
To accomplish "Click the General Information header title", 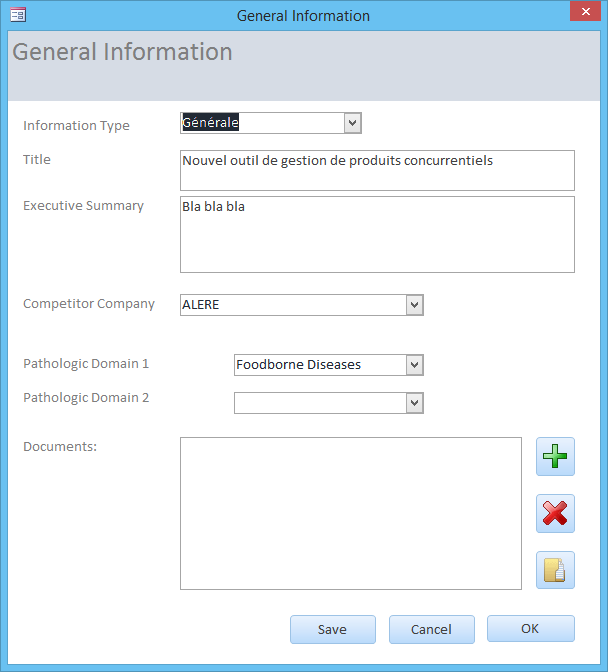I will click(x=123, y=52).
